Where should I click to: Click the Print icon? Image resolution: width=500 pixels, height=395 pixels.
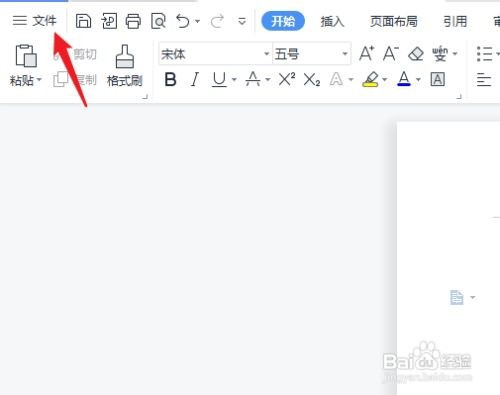click(133, 21)
